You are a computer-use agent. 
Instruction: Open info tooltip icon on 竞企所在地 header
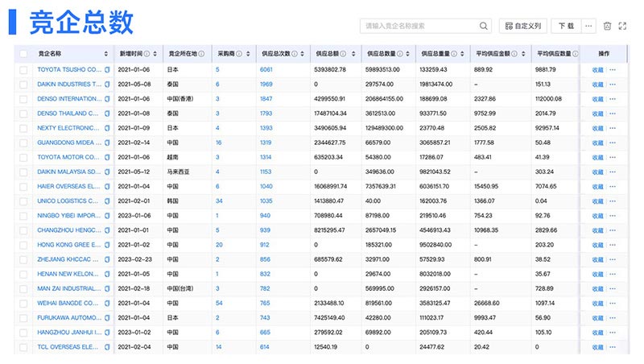coord(201,54)
